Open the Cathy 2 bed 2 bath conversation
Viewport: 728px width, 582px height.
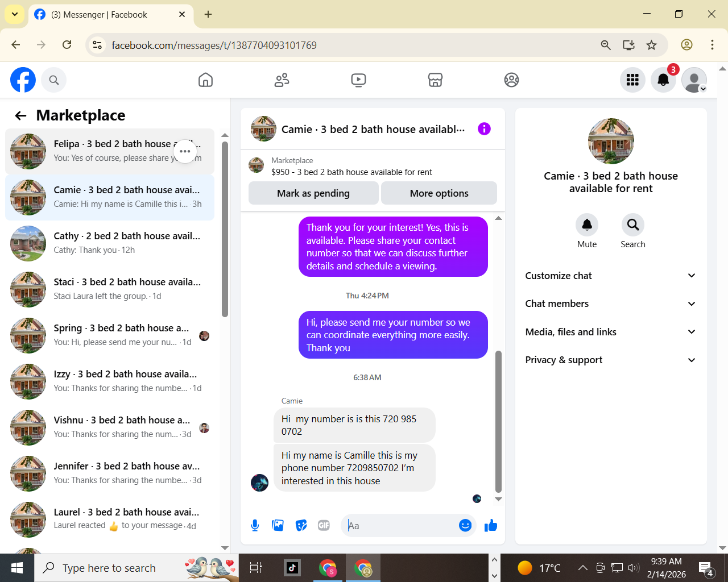tap(110, 243)
